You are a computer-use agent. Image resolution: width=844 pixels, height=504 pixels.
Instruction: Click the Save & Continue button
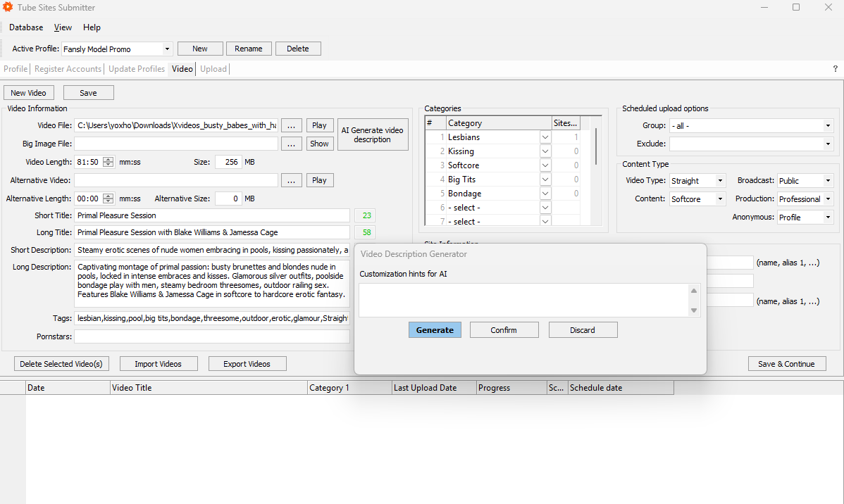tap(786, 364)
